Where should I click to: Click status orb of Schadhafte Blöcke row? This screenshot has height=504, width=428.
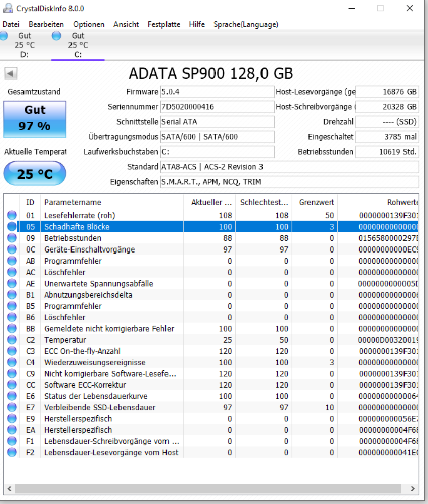coord(12,226)
